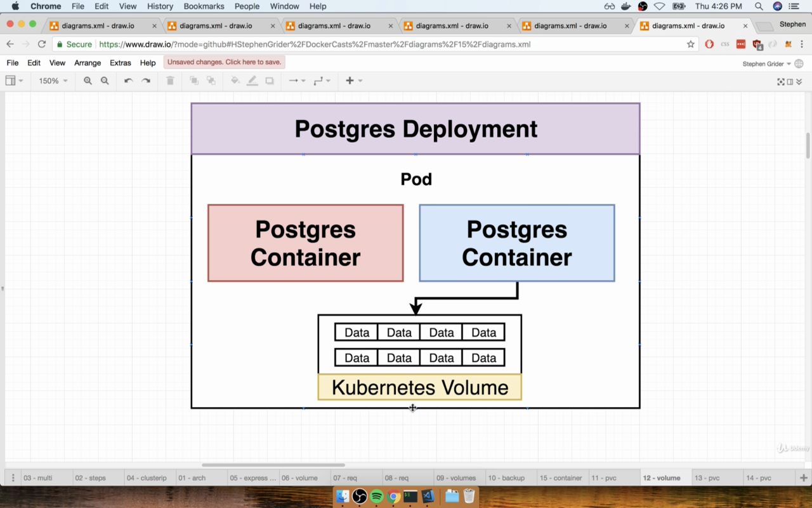Click the red password manager extension icon
Viewport: 812px width, 508px height.
pyautogui.click(x=740, y=44)
